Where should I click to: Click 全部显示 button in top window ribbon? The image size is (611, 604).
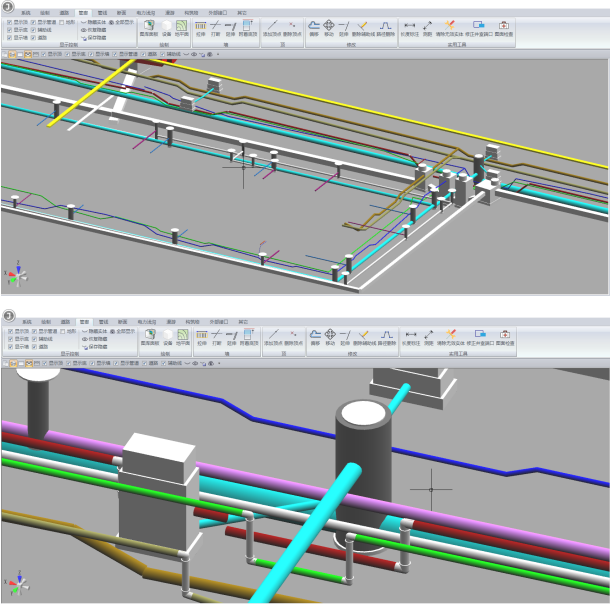click(121, 22)
